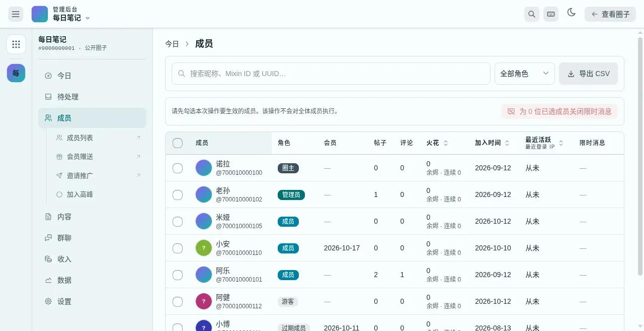Click the 导出 CSV button
This screenshot has width=644, height=331.
click(588, 74)
